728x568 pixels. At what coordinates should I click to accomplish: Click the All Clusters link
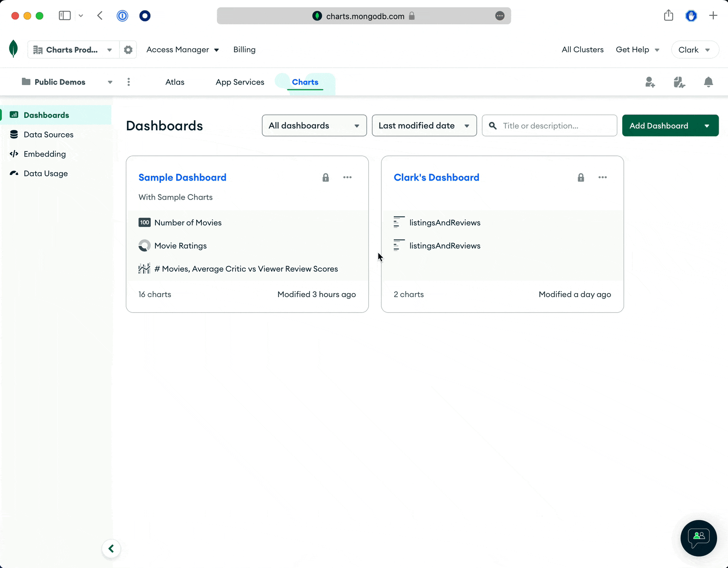click(x=583, y=50)
